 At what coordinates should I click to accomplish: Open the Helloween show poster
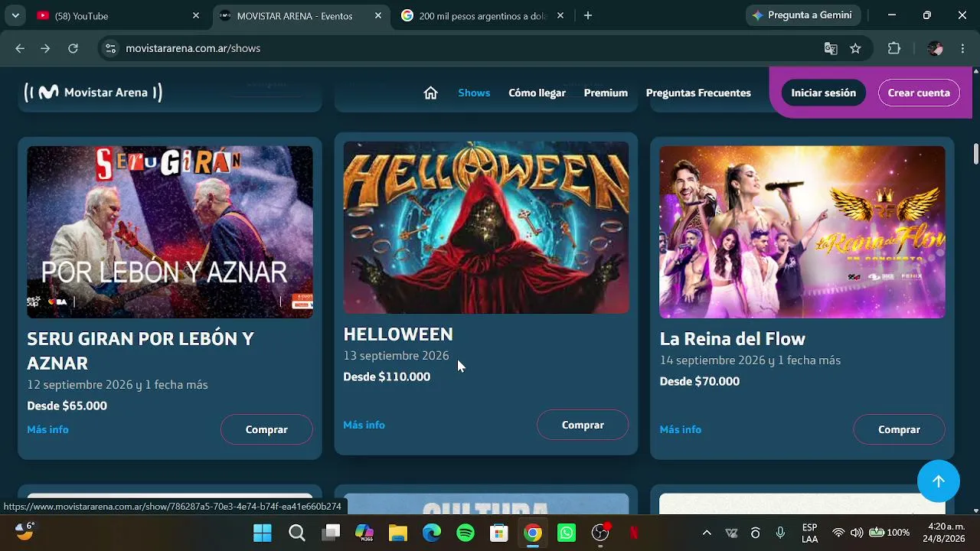pyautogui.click(x=486, y=227)
